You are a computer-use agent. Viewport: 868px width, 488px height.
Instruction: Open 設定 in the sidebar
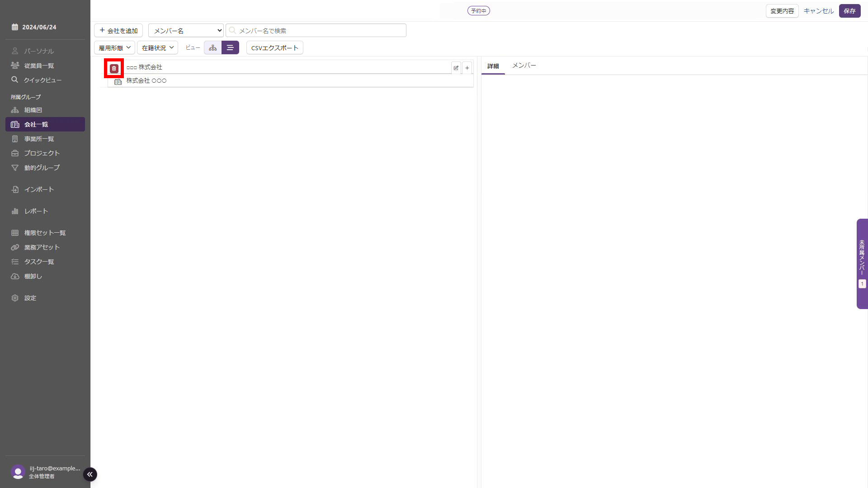[45, 298]
